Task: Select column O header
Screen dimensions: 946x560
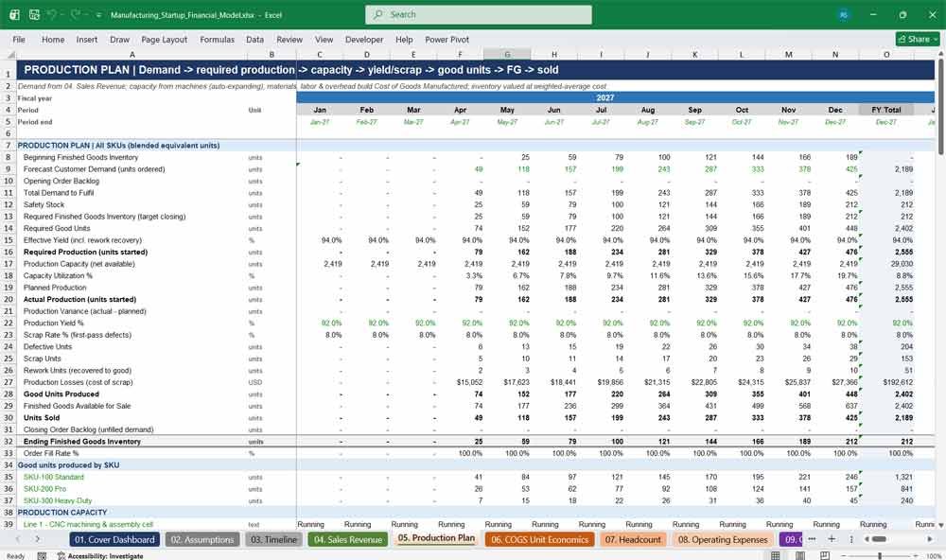Action: click(885, 54)
